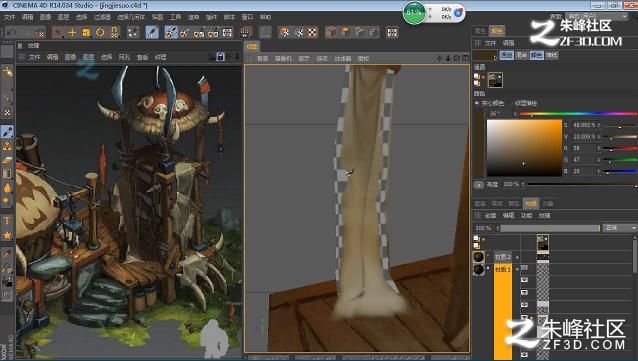Select the Eraser tool in the left palette
Viewport: 638px width, 361px height.
point(7,161)
